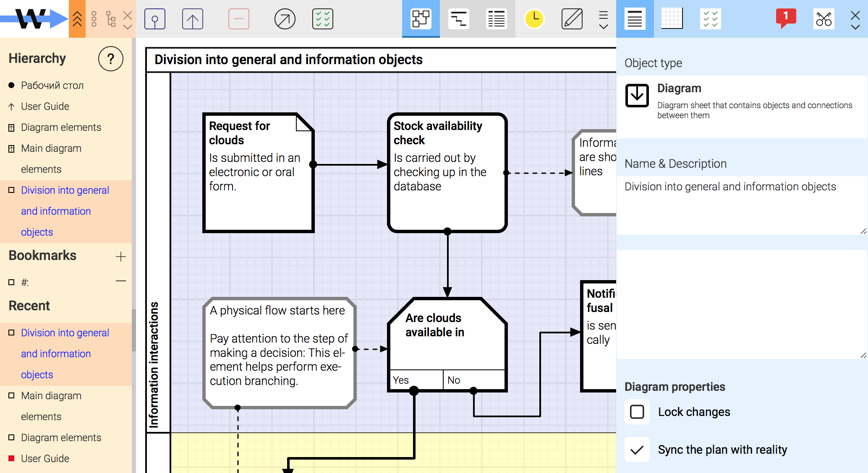Click the red minus remove icon

pos(238,19)
